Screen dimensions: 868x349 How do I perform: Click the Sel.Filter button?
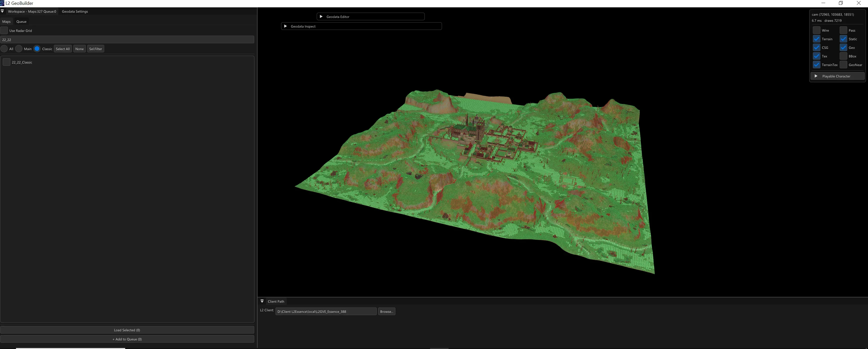point(95,49)
